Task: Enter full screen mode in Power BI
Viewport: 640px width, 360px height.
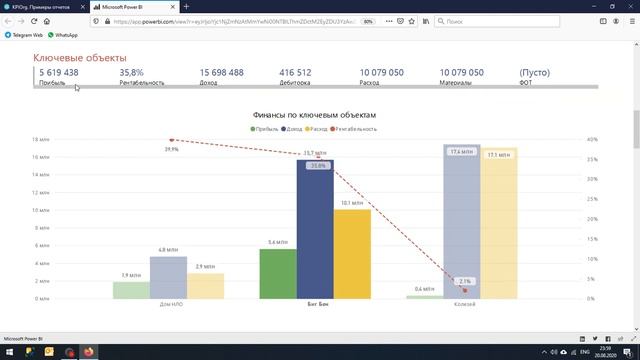Action: [633, 339]
